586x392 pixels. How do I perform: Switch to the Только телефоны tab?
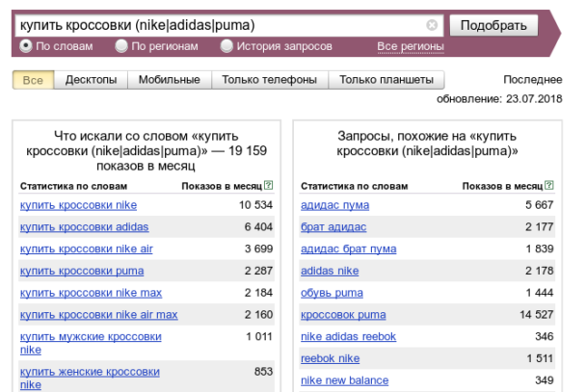point(270,80)
